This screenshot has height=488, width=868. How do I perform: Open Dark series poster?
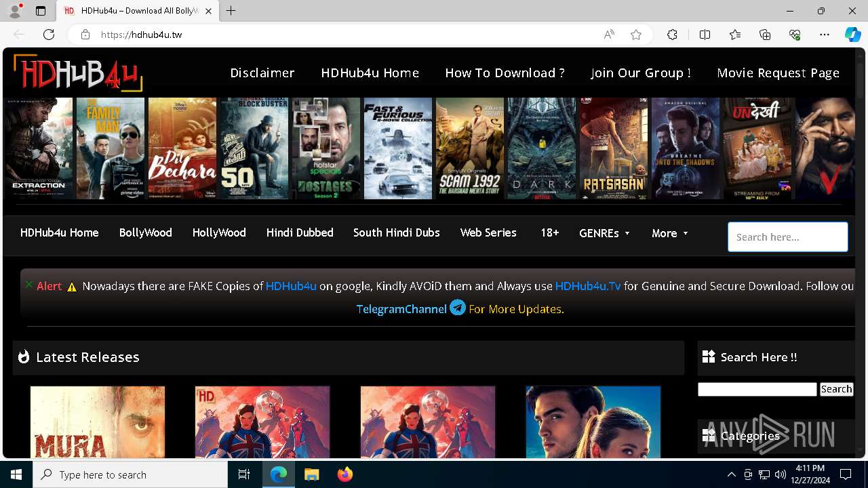[x=542, y=148]
